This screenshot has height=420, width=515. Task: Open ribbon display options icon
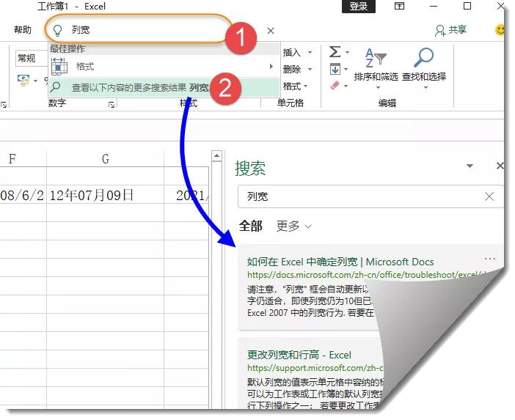(x=399, y=6)
